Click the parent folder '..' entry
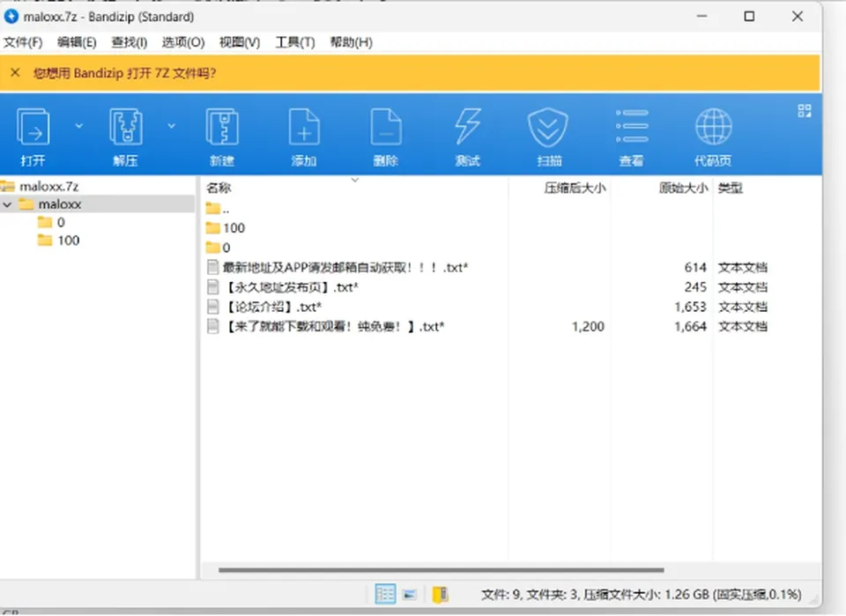This screenshot has width=846, height=616. pyautogui.click(x=218, y=208)
